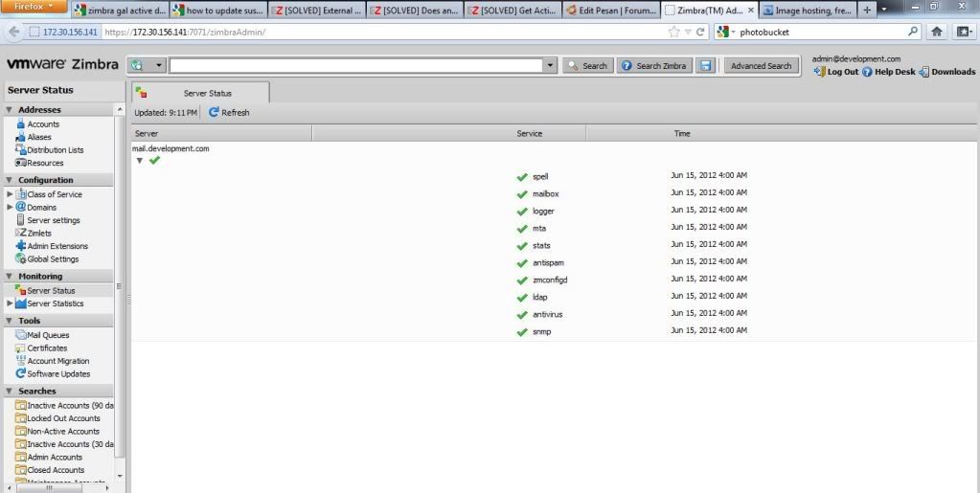980x493 pixels.
Task: Open Distribution Lists
Action: [x=55, y=150]
